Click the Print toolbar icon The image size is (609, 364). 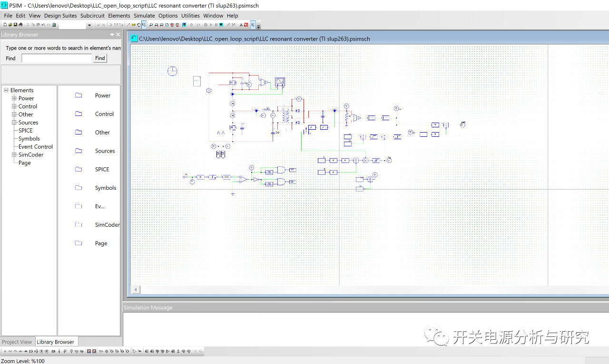pos(20,24)
